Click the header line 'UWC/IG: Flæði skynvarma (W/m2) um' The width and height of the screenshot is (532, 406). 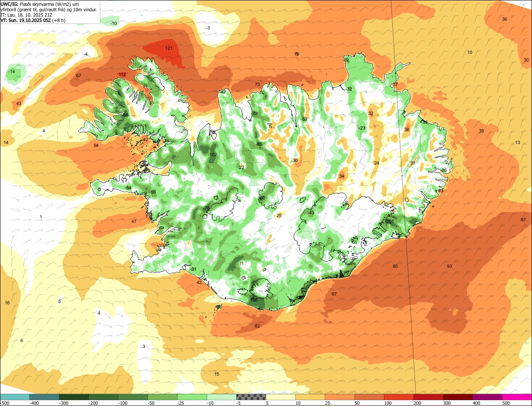click(x=40, y=4)
